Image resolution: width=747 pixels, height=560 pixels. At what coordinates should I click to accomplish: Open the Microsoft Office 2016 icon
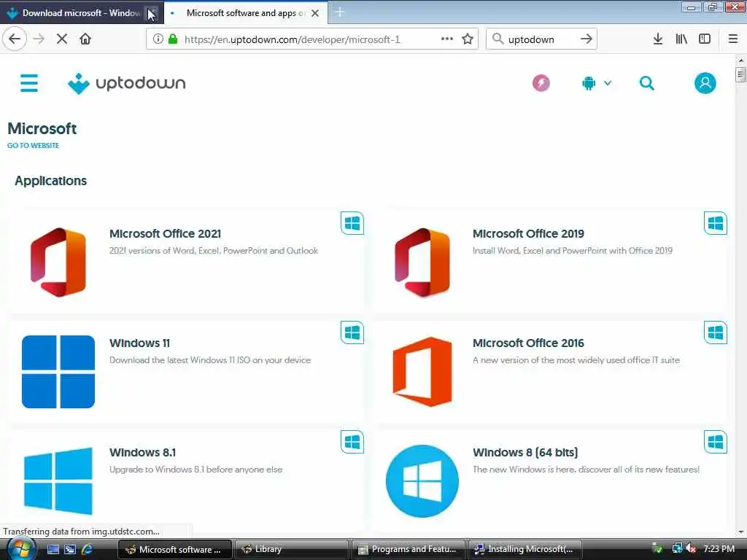click(422, 371)
